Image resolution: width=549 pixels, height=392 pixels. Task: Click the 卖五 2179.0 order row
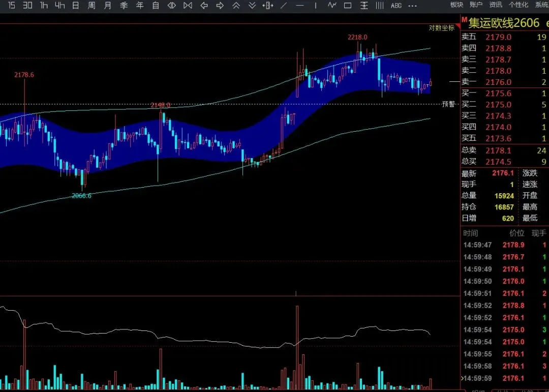click(x=504, y=37)
